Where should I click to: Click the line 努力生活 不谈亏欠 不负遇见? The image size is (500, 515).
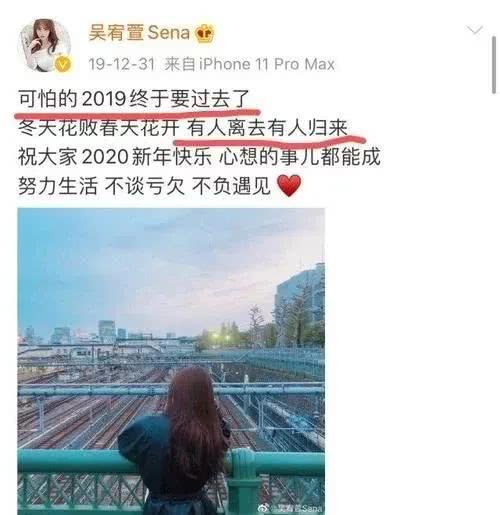[x=144, y=186]
